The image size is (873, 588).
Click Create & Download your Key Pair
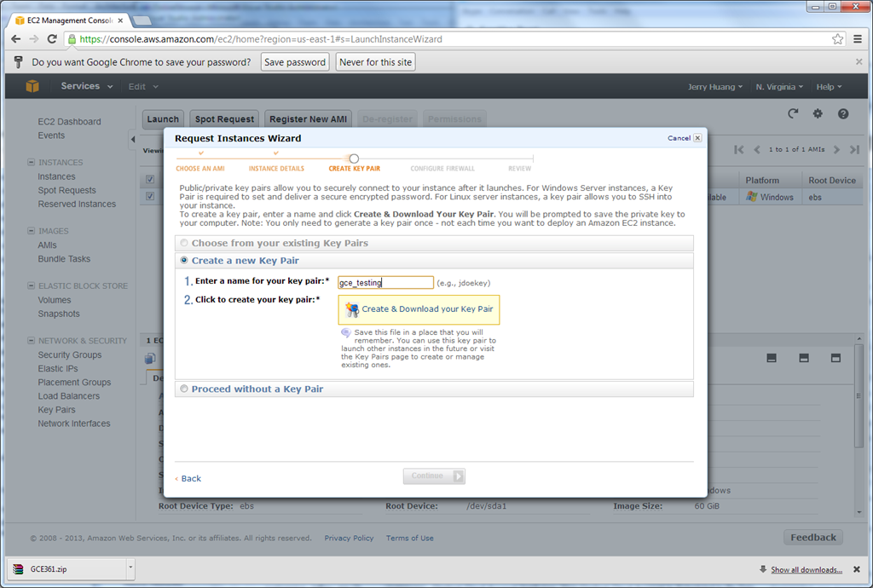pyautogui.click(x=419, y=309)
